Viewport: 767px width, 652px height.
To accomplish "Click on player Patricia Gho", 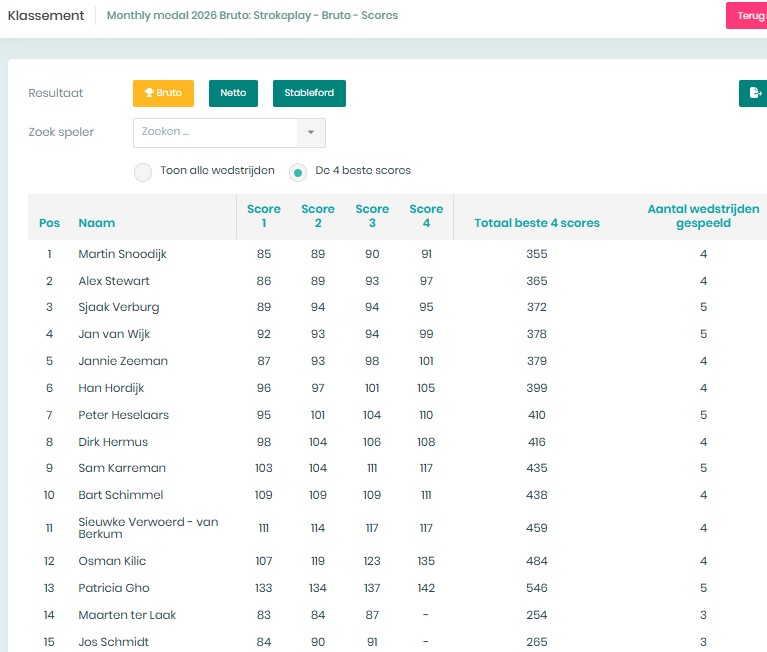I will coord(114,588).
